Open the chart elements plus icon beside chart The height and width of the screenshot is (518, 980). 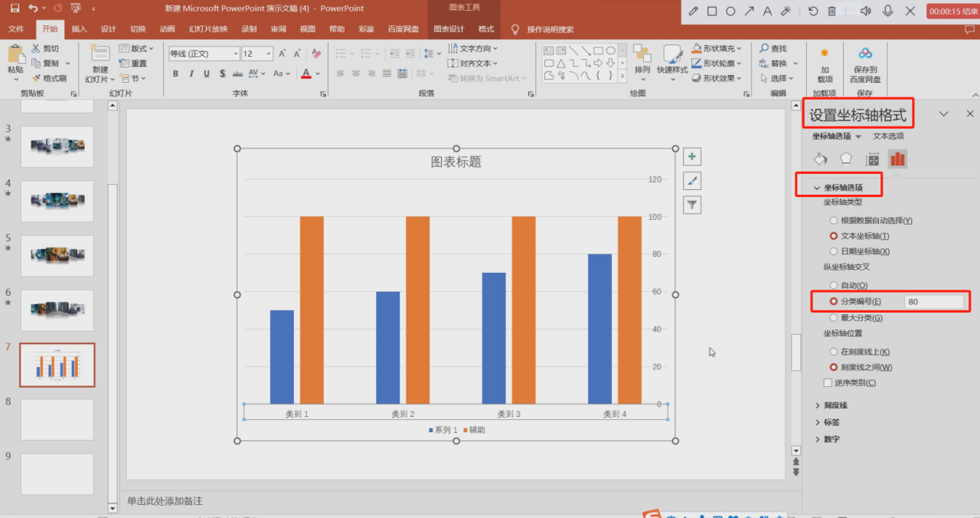[x=691, y=156]
